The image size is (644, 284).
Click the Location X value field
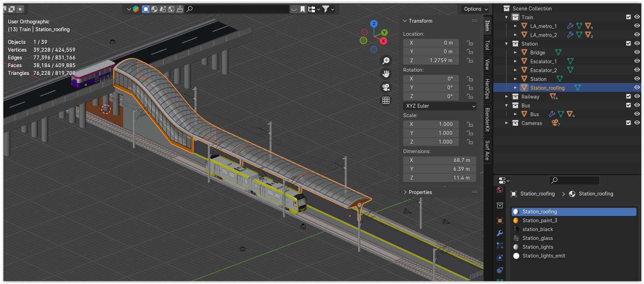431,43
